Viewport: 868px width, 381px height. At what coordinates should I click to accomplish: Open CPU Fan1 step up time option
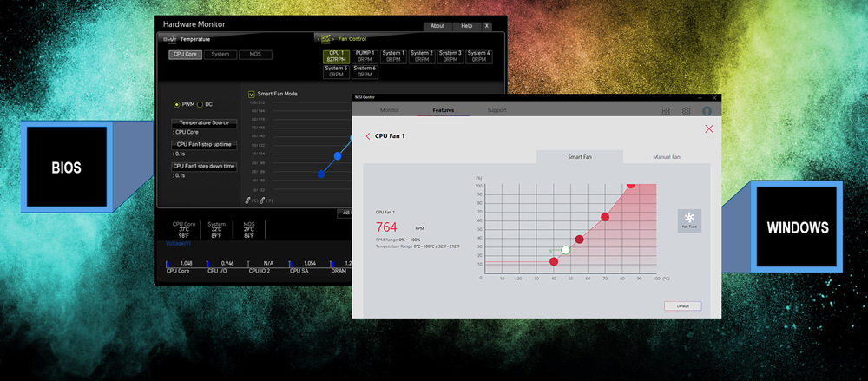click(x=204, y=145)
